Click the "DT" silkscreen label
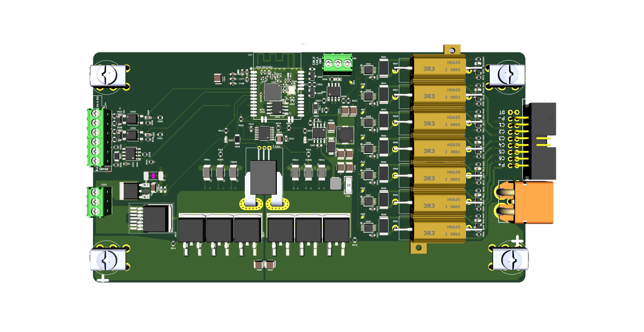644x332 pixels. (x=502, y=112)
